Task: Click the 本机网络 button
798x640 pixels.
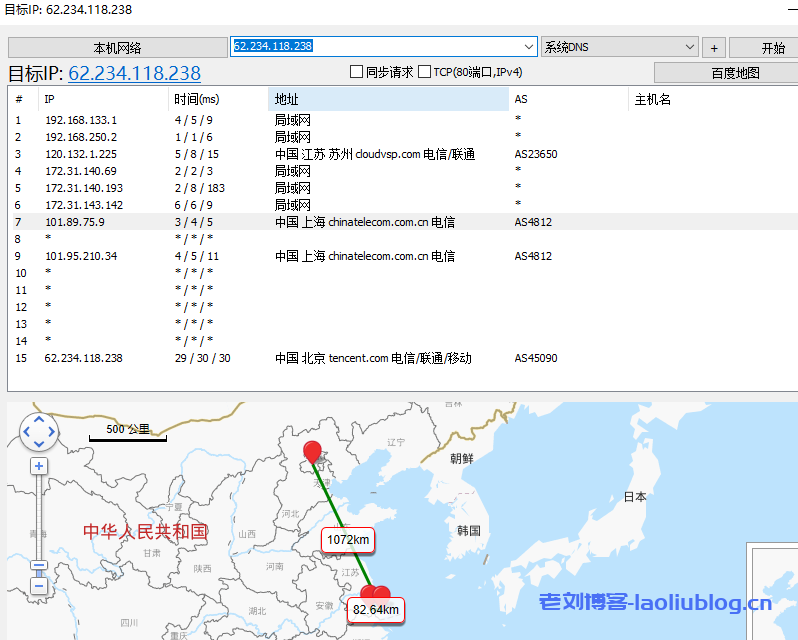Action: [x=118, y=48]
